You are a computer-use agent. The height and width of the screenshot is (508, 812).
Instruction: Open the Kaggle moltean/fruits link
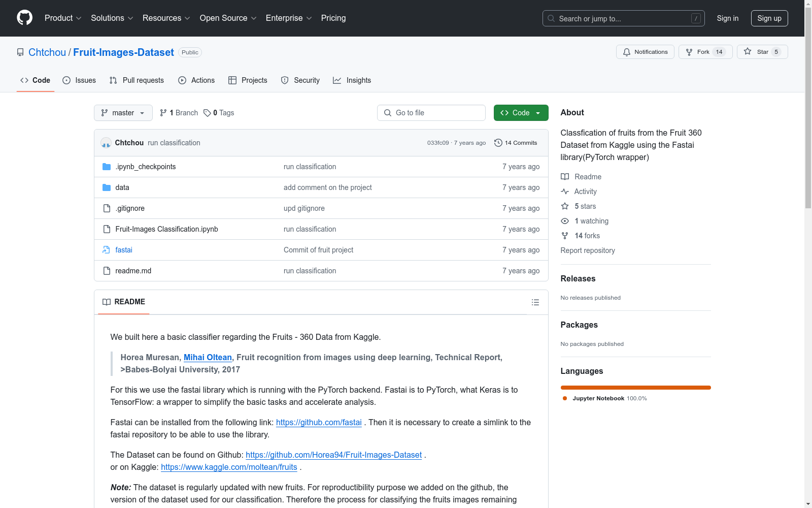click(x=229, y=467)
